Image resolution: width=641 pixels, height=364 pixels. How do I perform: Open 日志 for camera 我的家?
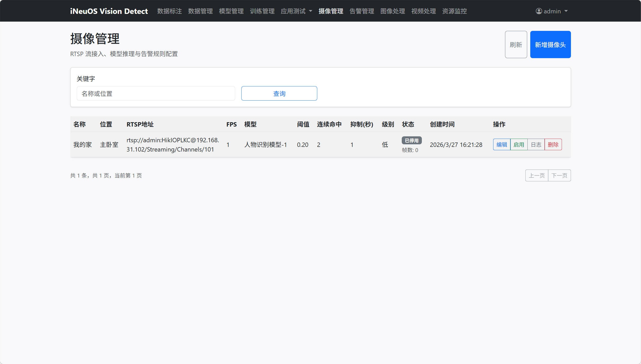point(536,145)
